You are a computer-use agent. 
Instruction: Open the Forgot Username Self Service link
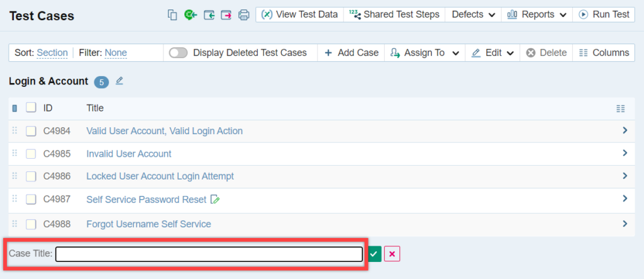148,224
